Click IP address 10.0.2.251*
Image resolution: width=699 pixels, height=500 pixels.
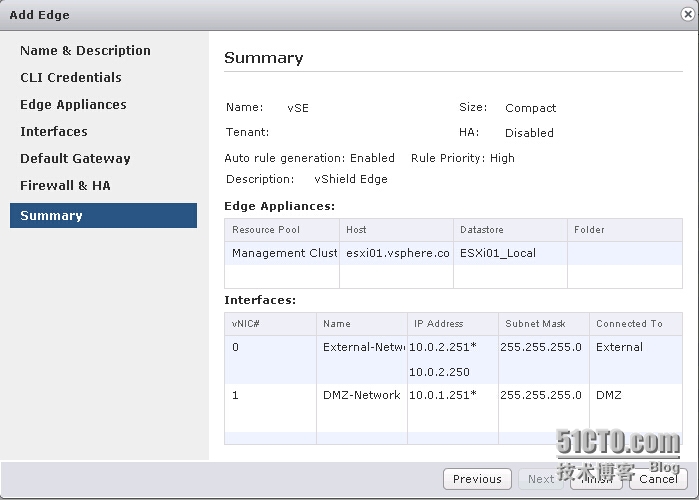coord(443,347)
